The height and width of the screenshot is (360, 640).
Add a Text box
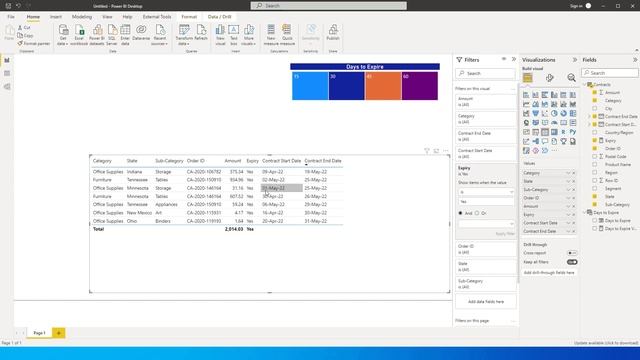pyautogui.click(x=233, y=35)
